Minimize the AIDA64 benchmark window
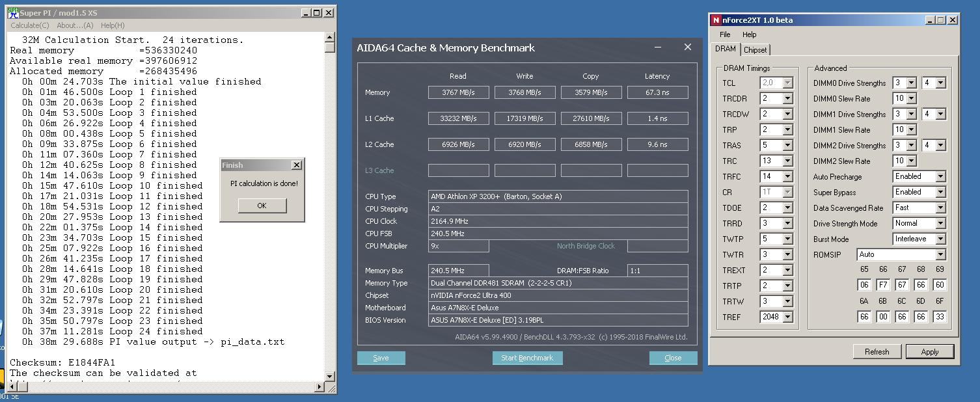 pos(658,47)
